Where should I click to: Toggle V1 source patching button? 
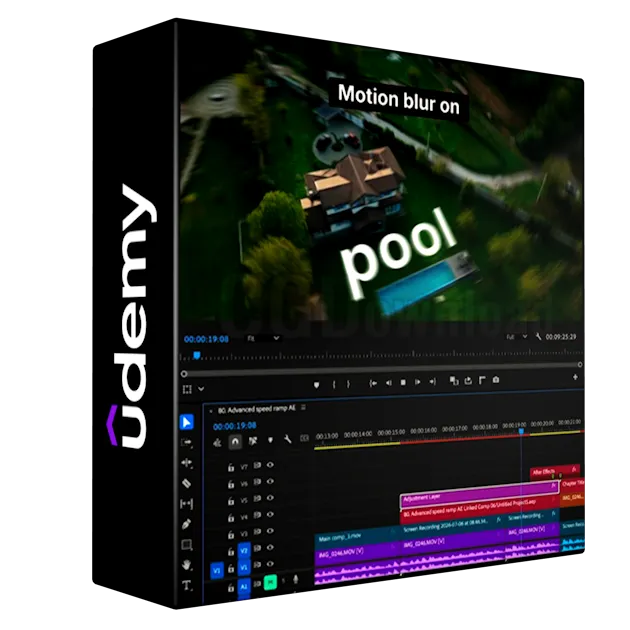pyautogui.click(x=217, y=570)
